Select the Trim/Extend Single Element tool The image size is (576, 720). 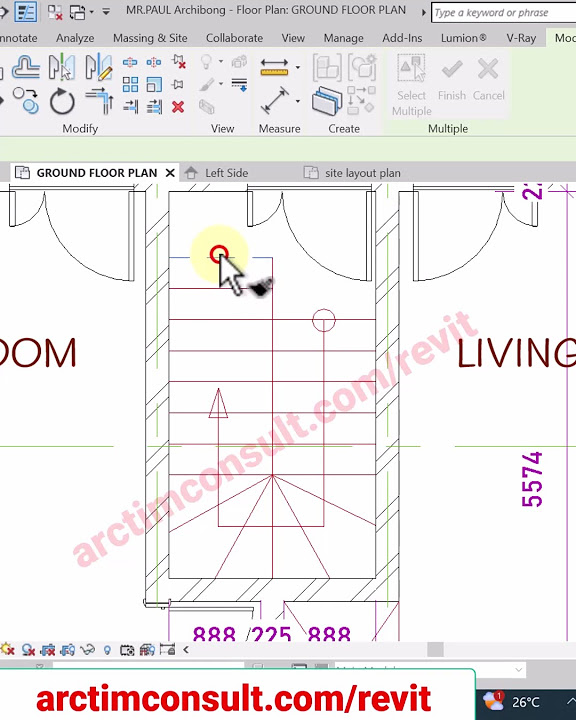pos(130,107)
